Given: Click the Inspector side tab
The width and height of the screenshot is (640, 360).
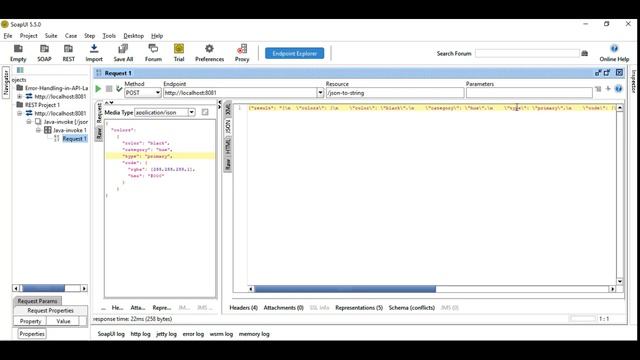Looking at the screenshot, I should pyautogui.click(x=633, y=81).
